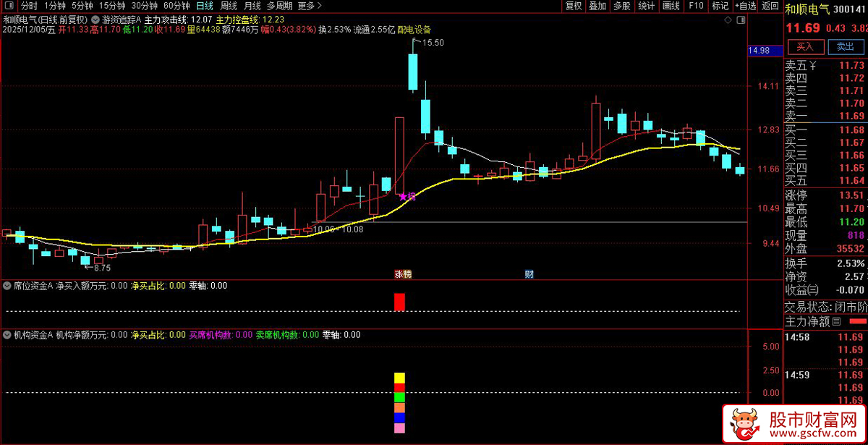Click the 买入 buy button
The image size is (868, 445).
(805, 46)
